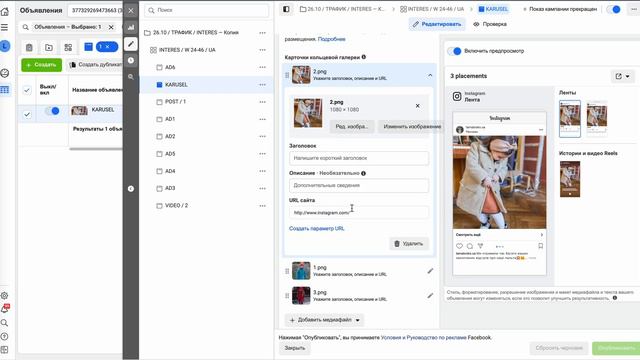This screenshot has height=360, width=640.
Task: Open the hamburger menu in left sidebar
Action: (4, 27)
